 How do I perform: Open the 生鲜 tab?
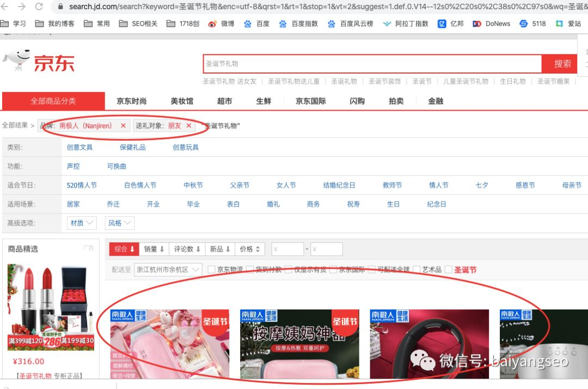264,101
